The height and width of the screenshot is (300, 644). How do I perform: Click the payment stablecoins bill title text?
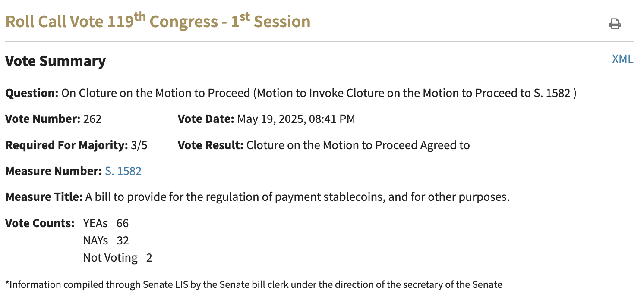(297, 197)
